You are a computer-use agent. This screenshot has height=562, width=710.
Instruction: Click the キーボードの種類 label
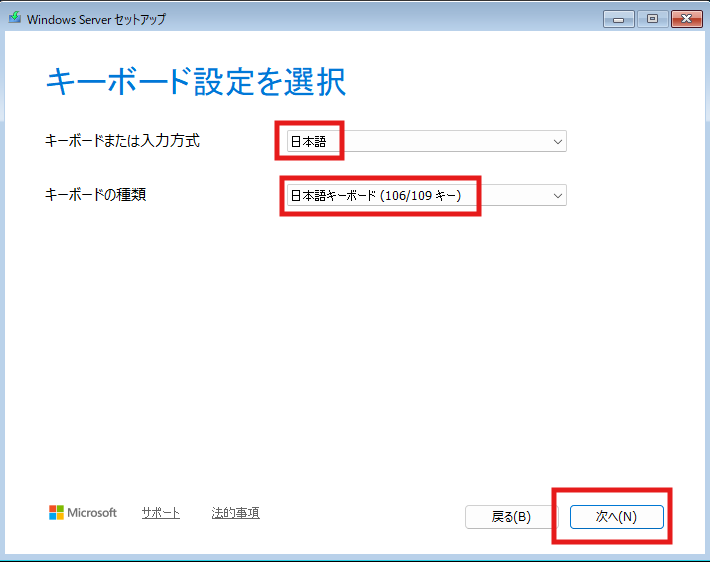click(96, 195)
